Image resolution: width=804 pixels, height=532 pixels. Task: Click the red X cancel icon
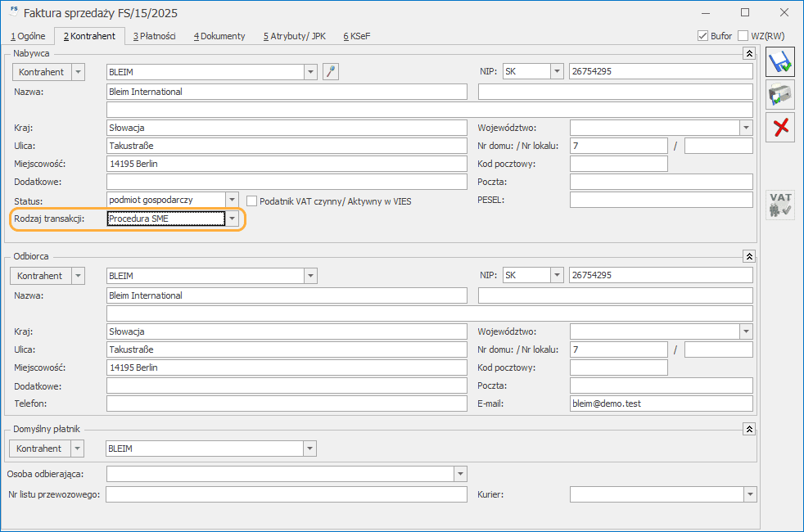(x=780, y=127)
